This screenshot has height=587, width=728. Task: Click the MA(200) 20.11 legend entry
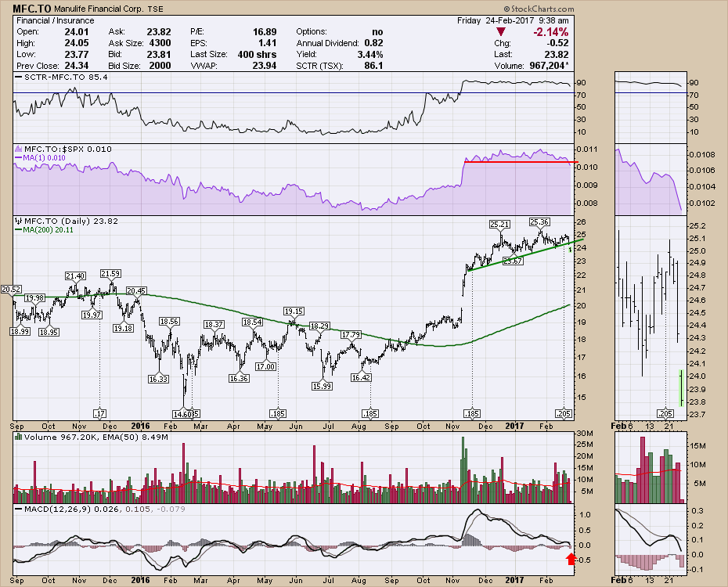point(44,229)
